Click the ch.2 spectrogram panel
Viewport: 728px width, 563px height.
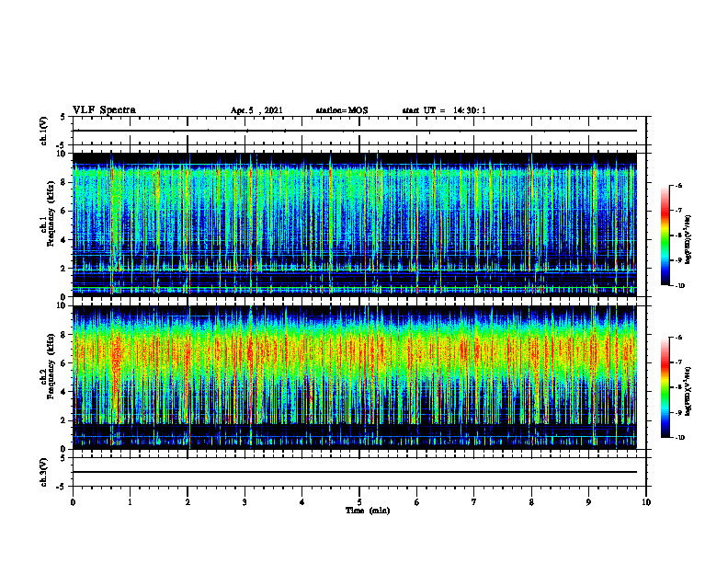coord(355,377)
